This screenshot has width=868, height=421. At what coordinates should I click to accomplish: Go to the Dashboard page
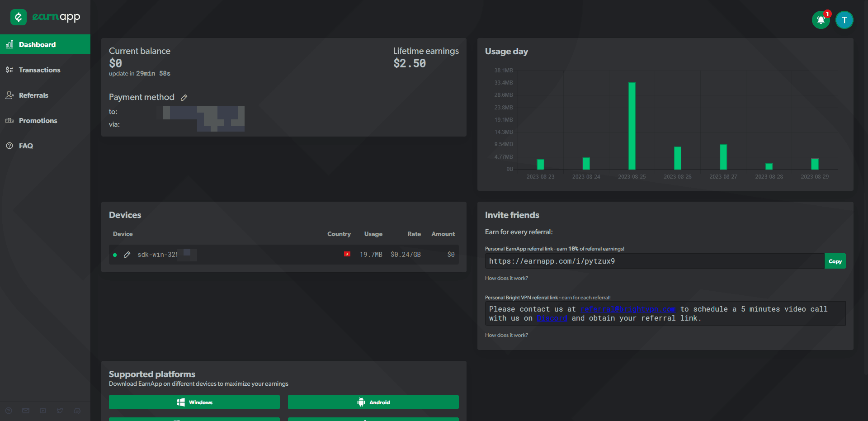pyautogui.click(x=45, y=44)
